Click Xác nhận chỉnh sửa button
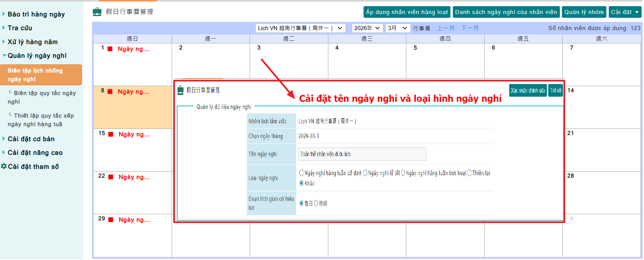Image resolution: width=644 pixels, height=260 pixels. (528, 91)
